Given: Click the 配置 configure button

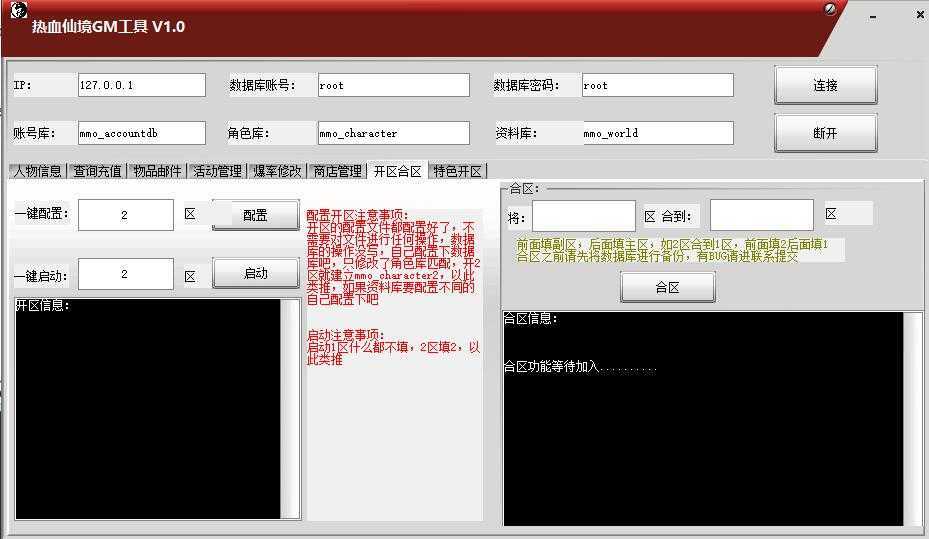Looking at the screenshot, I should pos(255,215).
